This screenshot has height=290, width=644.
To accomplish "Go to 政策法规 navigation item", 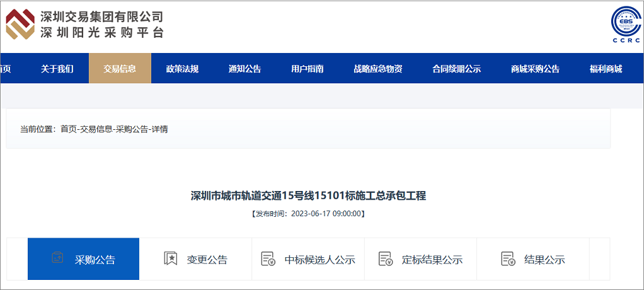I will (182, 69).
